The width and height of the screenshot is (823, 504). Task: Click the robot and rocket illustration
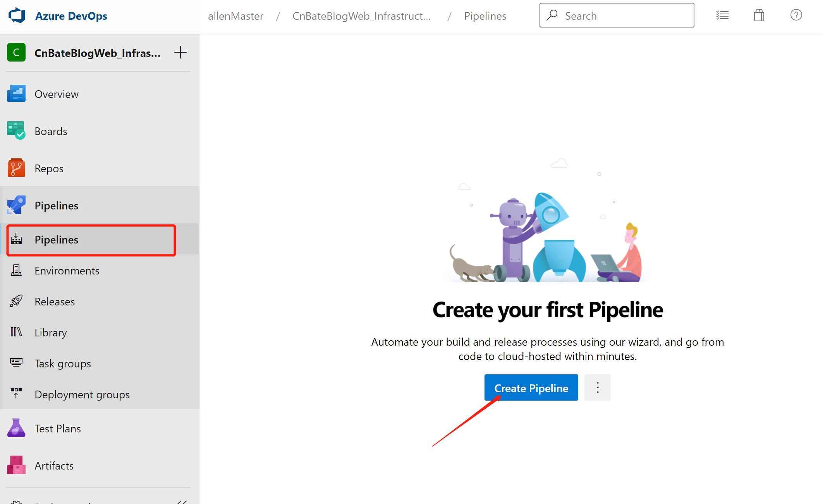click(547, 221)
